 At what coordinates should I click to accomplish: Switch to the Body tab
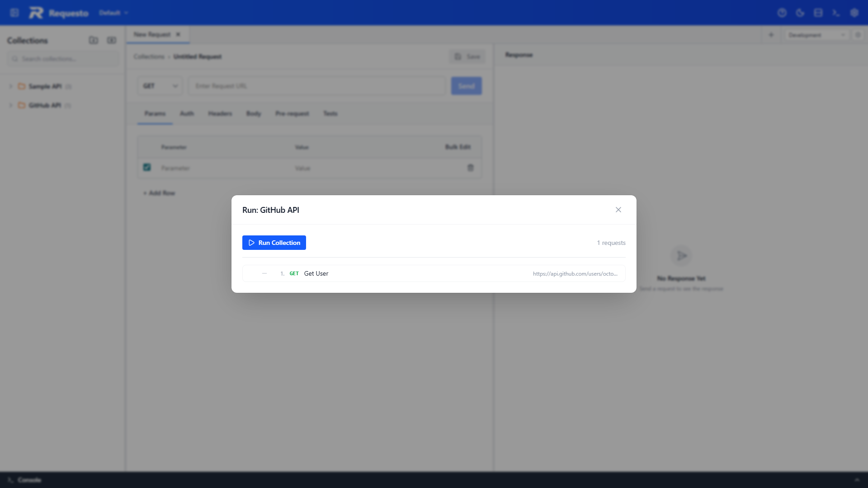point(254,113)
